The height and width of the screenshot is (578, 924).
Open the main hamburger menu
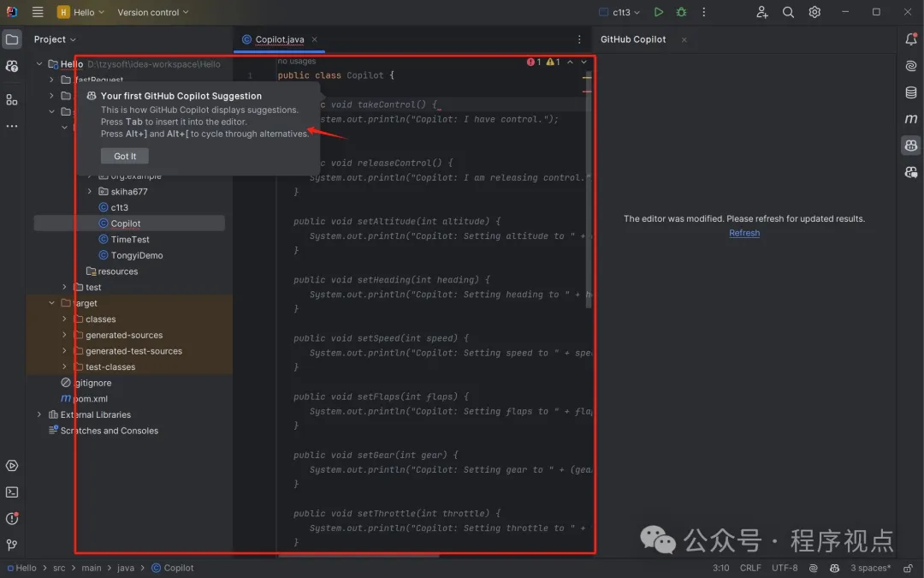click(x=38, y=12)
